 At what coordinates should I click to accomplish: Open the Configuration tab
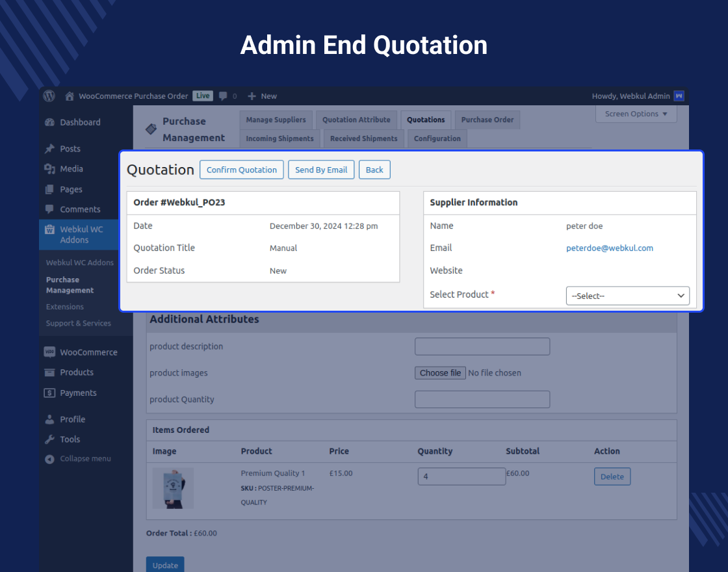coord(437,138)
